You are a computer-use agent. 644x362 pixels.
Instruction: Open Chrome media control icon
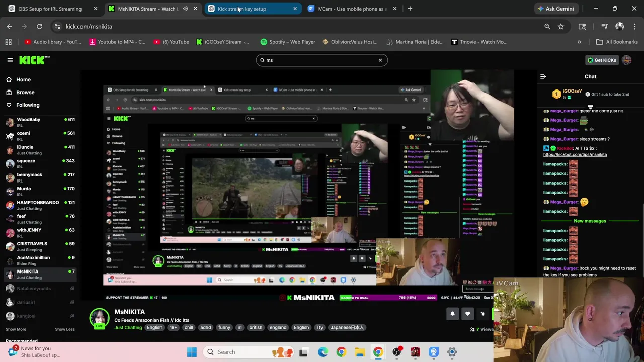point(605,26)
